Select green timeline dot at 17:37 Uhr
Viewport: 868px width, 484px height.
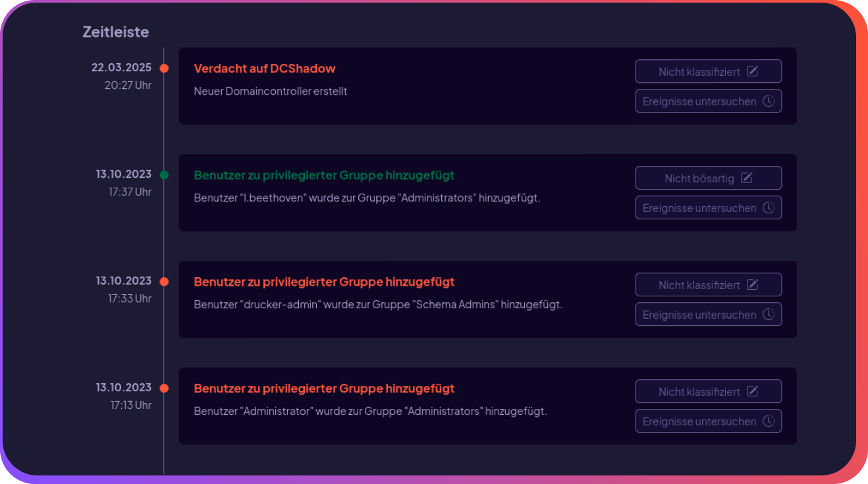click(x=164, y=175)
